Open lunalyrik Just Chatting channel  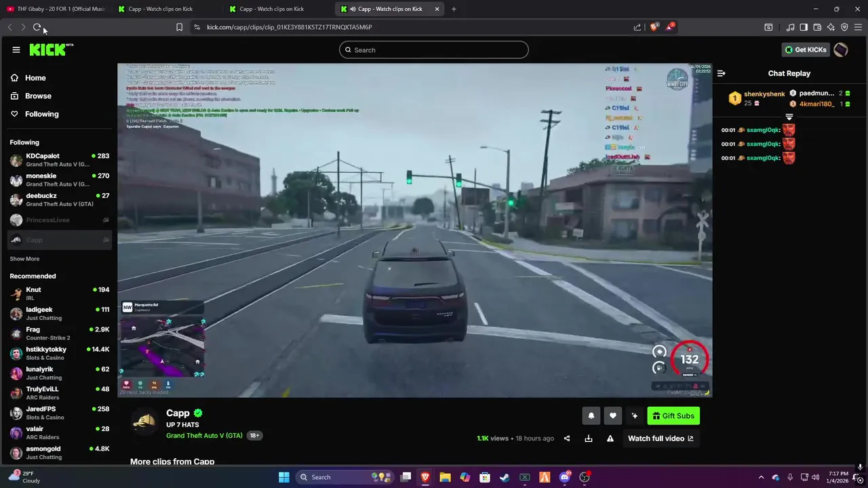(60, 373)
